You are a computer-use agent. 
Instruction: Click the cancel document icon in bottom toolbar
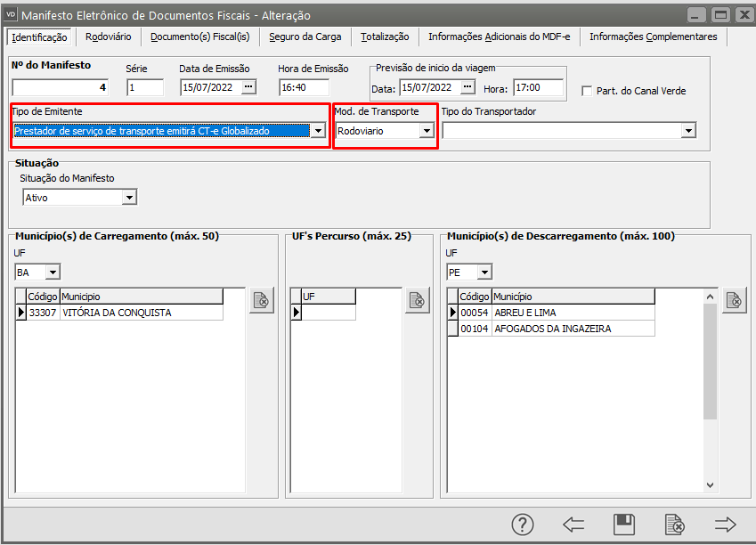click(675, 525)
